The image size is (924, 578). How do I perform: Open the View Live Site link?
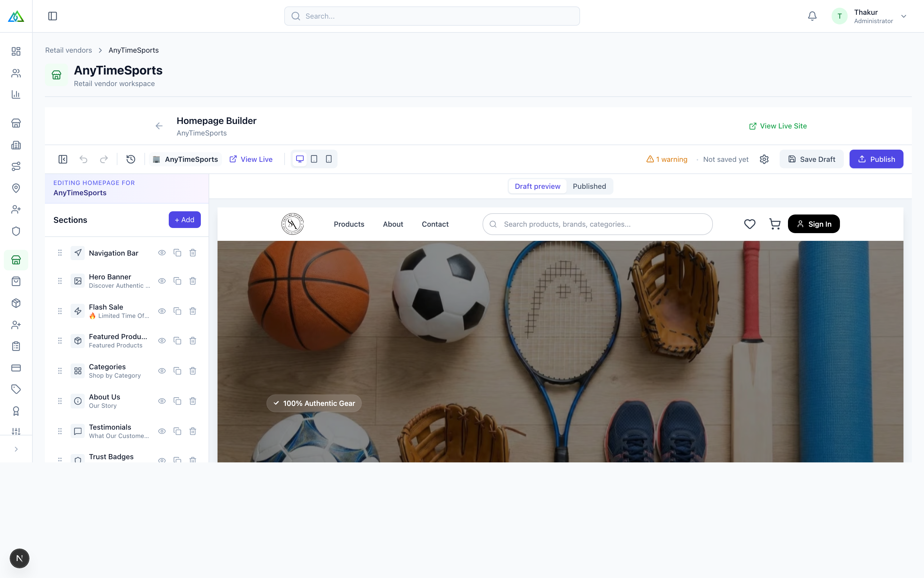[778, 126]
